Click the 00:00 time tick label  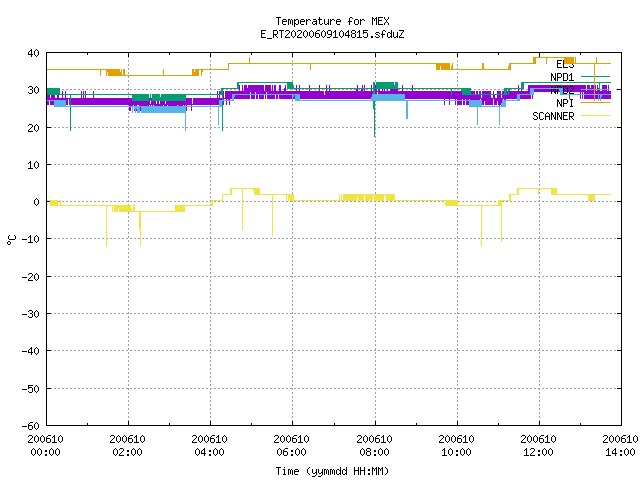click(45, 452)
